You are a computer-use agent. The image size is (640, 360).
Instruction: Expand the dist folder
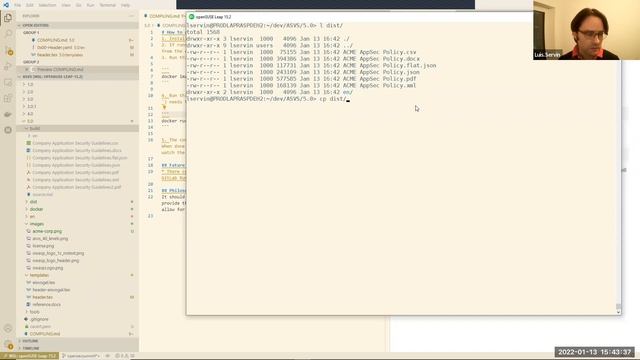tap(78, 202)
